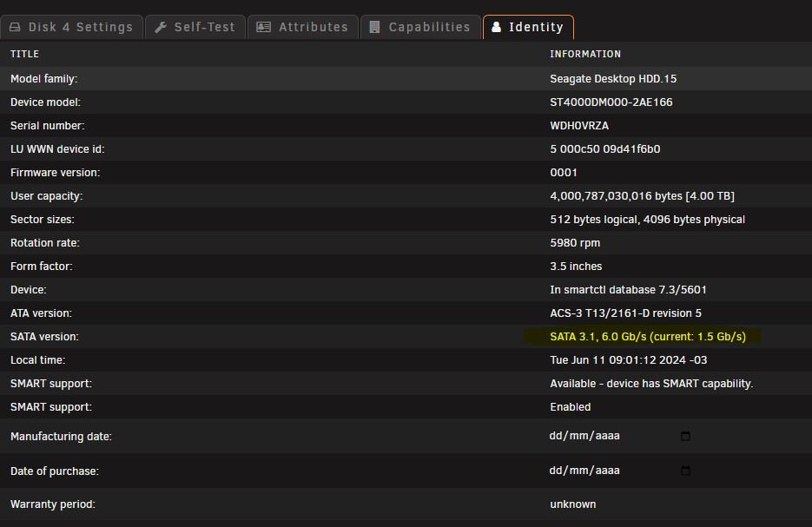The height and width of the screenshot is (527, 812).
Task: Select the device model 'ST4000DM000-2AE166'
Action: [611, 102]
